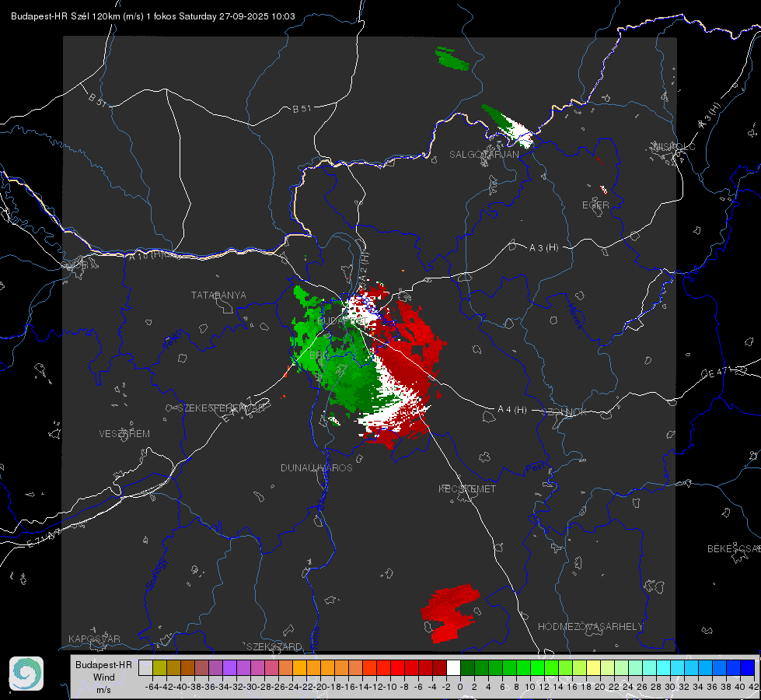Click the 'KAPOSVÁR' city label

click(94, 639)
